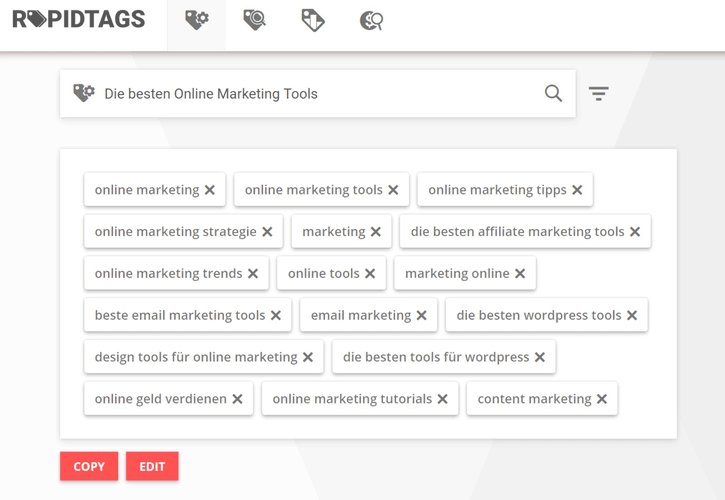Screen dimensions: 725x500
Task: Select 'beste email marketing tools' tag text
Action: point(180,315)
